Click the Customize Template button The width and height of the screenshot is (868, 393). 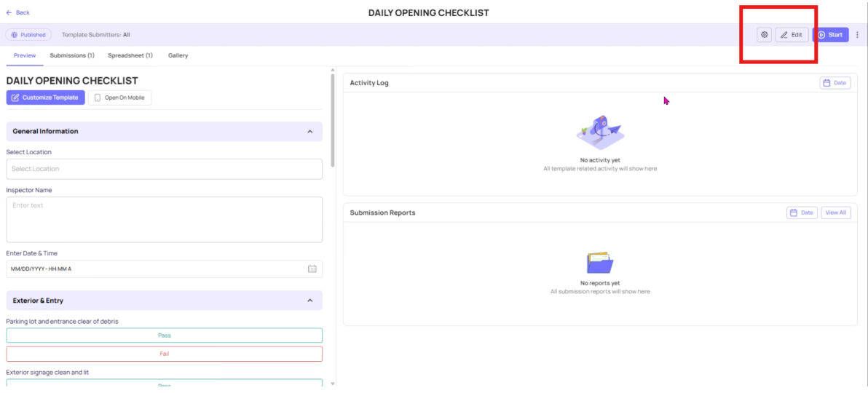[x=44, y=98]
